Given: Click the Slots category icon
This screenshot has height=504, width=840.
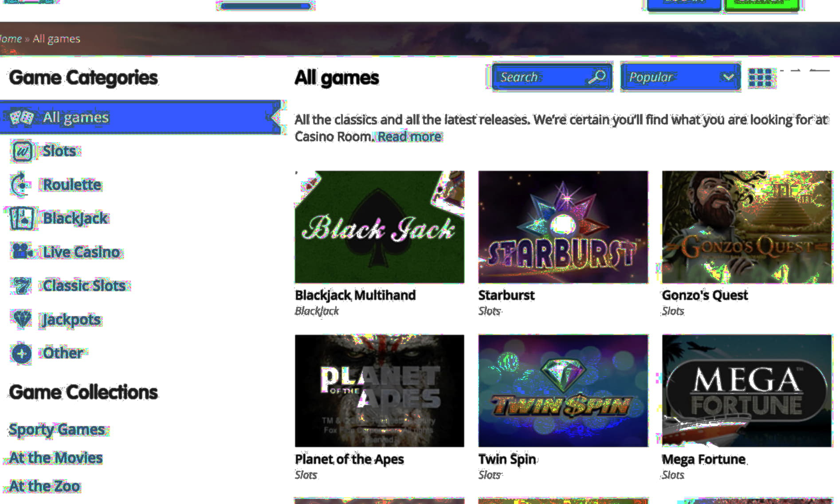Looking at the screenshot, I should click(x=22, y=151).
